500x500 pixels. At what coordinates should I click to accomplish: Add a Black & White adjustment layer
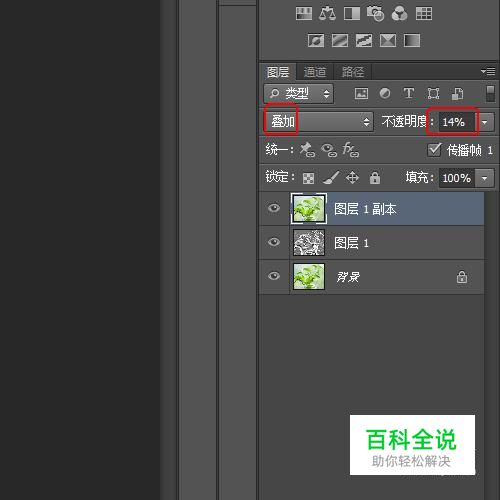click(352, 14)
